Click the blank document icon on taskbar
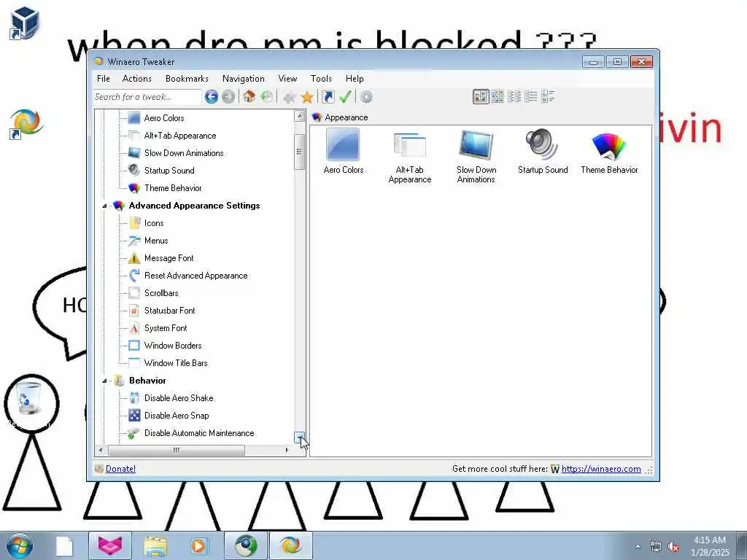Screen dimensions: 747x560 [64, 546]
